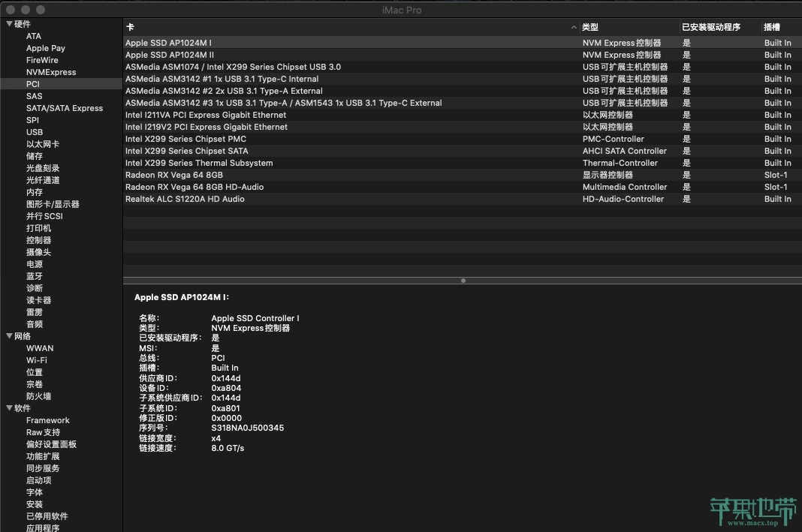Select Wi-Fi under 网络
Viewport: 802px width, 532px height.
tap(36, 360)
